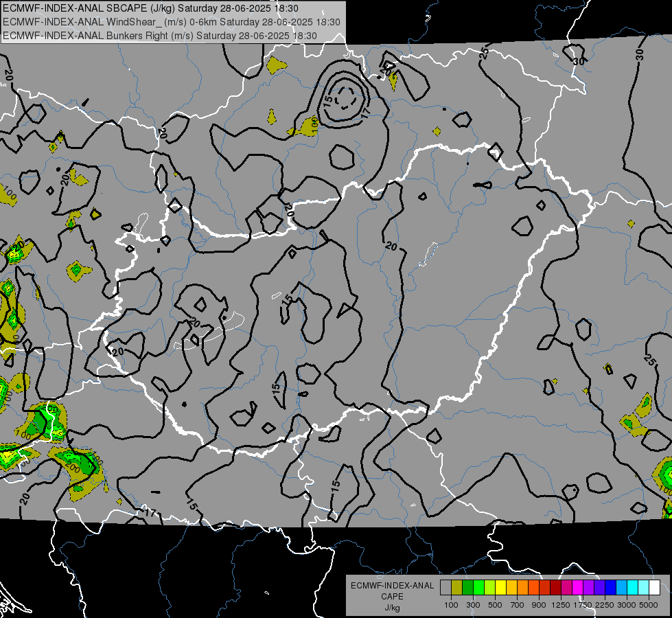The width and height of the screenshot is (672, 618).
Task: Select the olive 100 J/kg legend swatch
Action: [x=457, y=588]
